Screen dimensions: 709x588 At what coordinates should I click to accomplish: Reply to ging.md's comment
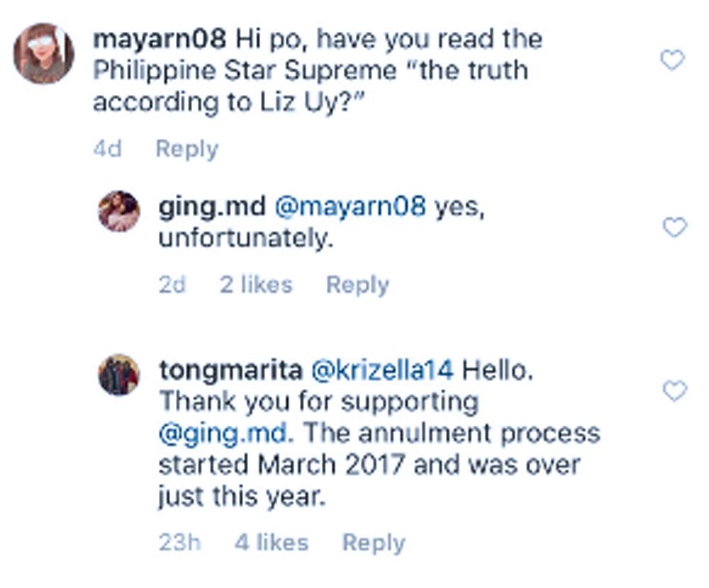pos(357,285)
